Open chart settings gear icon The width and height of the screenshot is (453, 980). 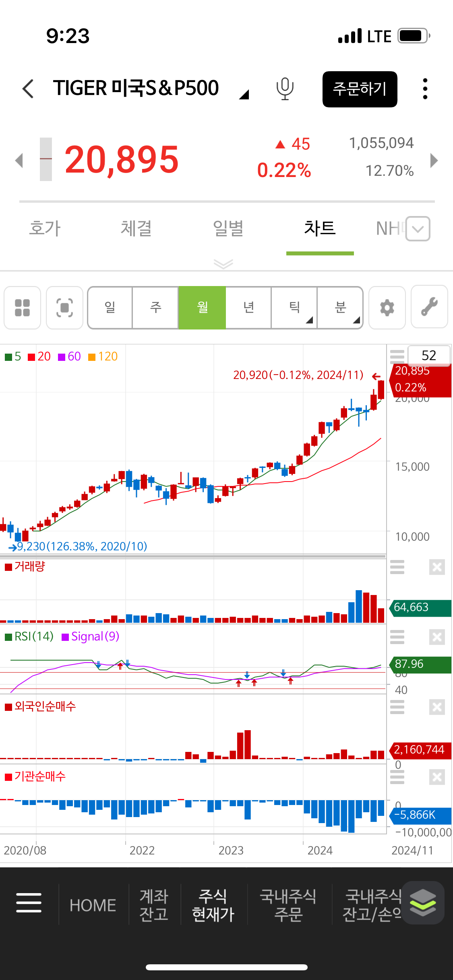tap(387, 308)
